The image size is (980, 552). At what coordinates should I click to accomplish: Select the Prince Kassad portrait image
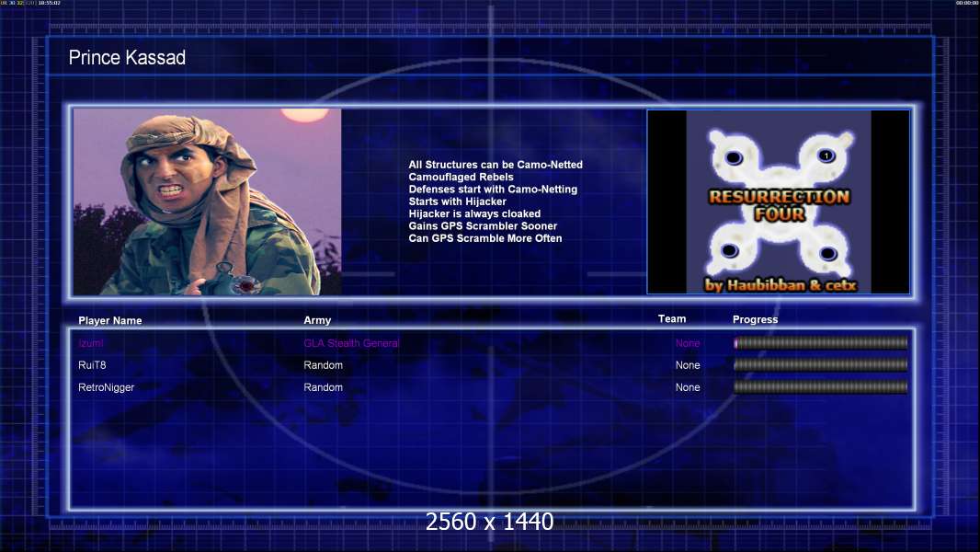coord(208,201)
